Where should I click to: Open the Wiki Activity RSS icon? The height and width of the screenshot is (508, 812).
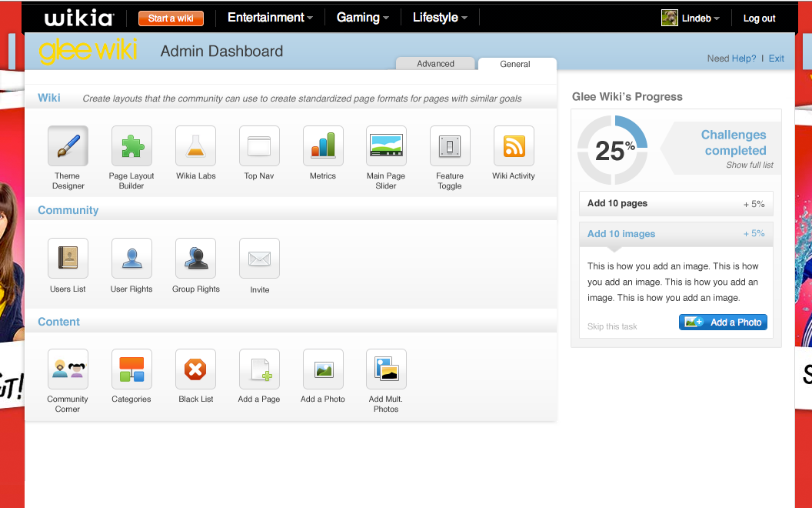tap(514, 146)
